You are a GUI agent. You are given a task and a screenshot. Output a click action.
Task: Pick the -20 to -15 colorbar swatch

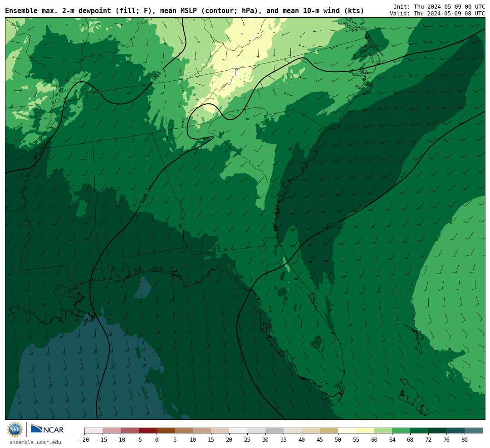click(x=93, y=431)
